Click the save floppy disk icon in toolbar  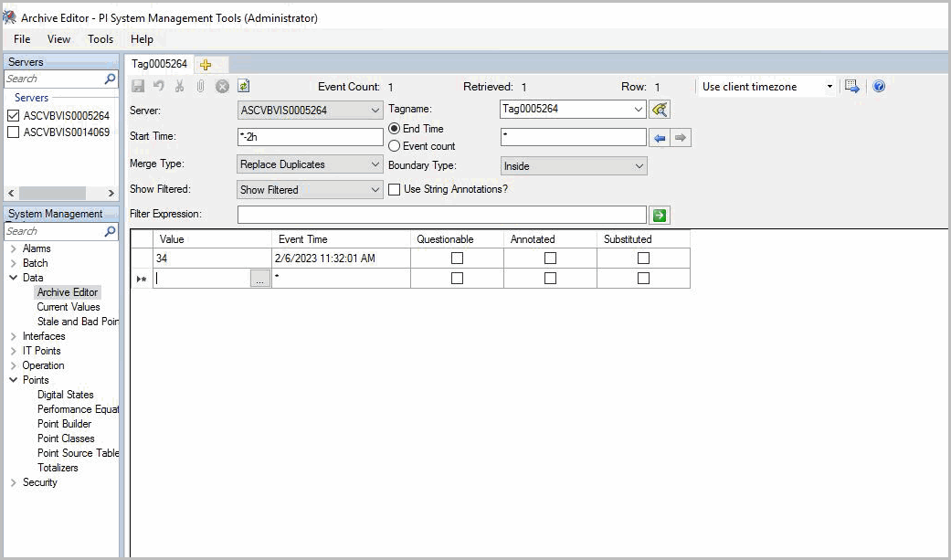138,87
